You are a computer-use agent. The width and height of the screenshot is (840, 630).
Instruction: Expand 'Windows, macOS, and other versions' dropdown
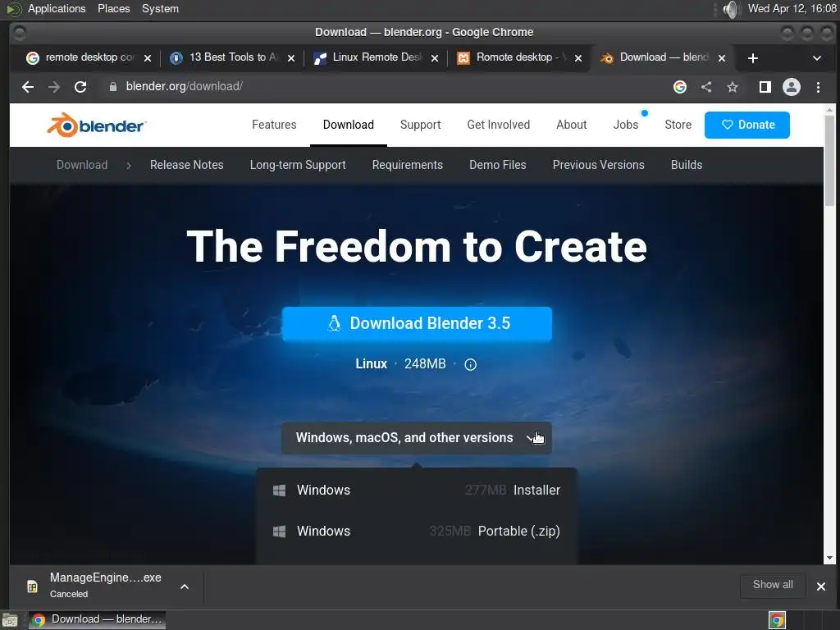416,438
